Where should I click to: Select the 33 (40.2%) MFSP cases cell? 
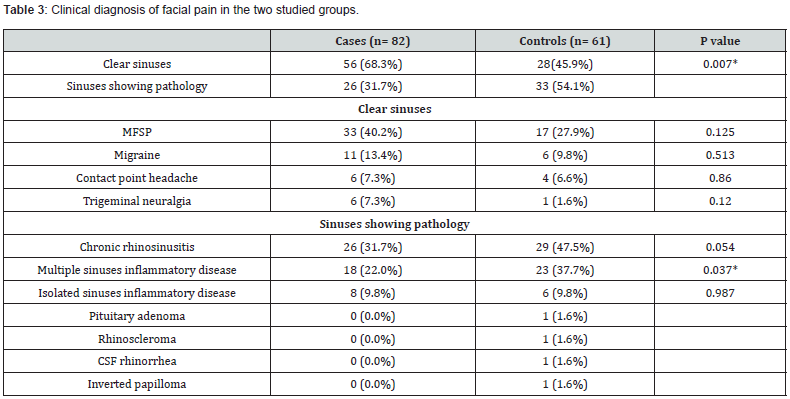click(373, 132)
